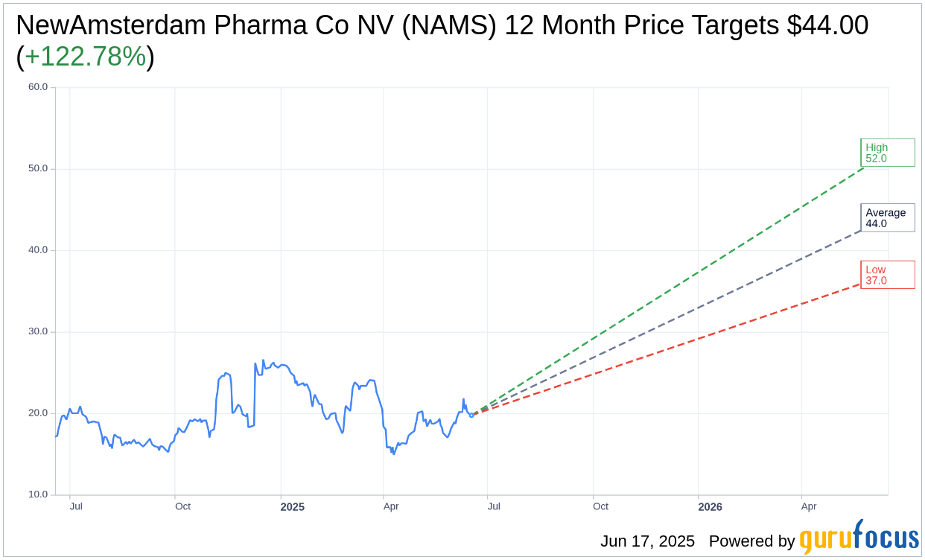Image resolution: width=925 pixels, height=560 pixels.
Task: Click the High 52.0 target label
Action: click(888, 153)
